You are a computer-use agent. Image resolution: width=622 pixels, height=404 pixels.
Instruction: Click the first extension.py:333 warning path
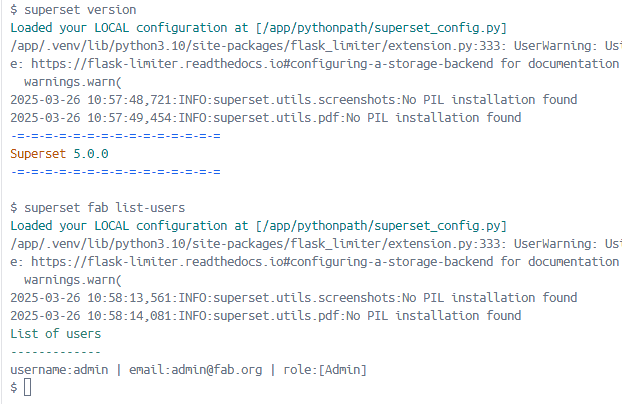coord(255,46)
